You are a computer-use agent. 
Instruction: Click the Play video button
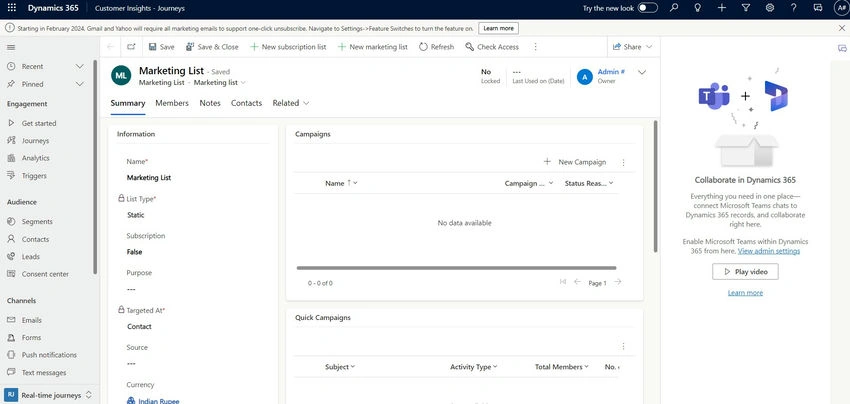pos(745,272)
